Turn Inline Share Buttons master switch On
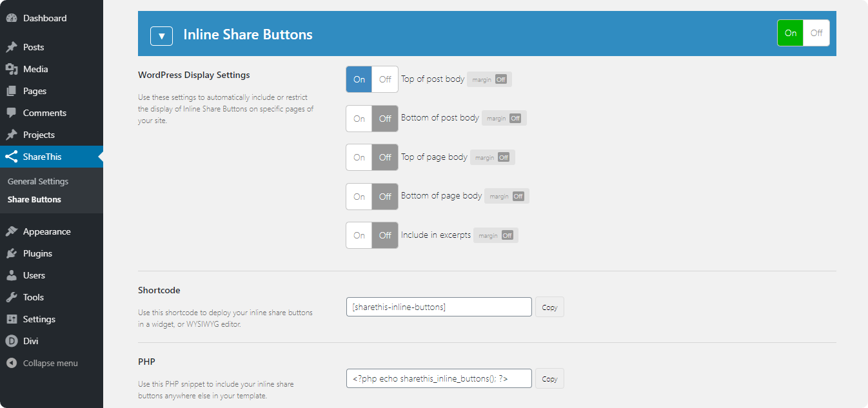 tap(791, 33)
